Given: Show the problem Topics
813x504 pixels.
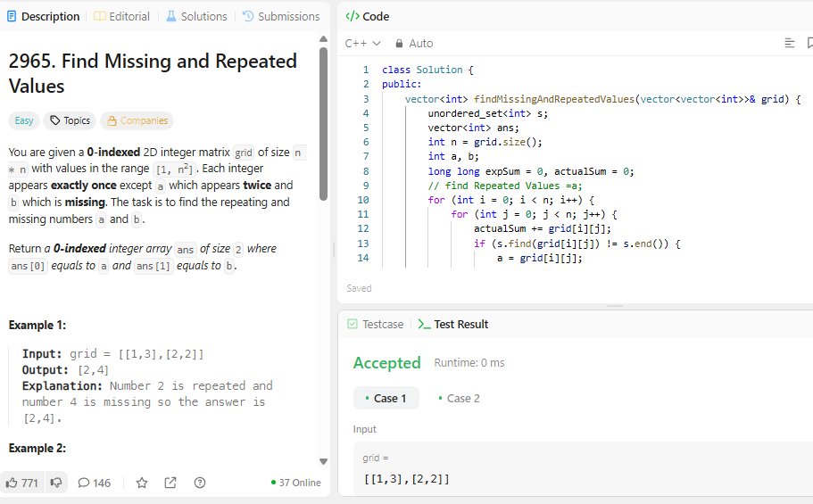Looking at the screenshot, I should point(70,120).
